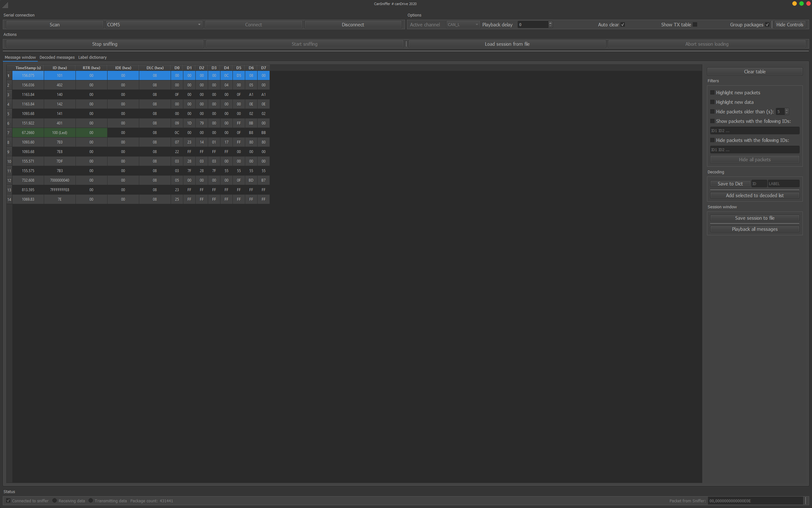Click Stop sniffing button

[x=105, y=44]
